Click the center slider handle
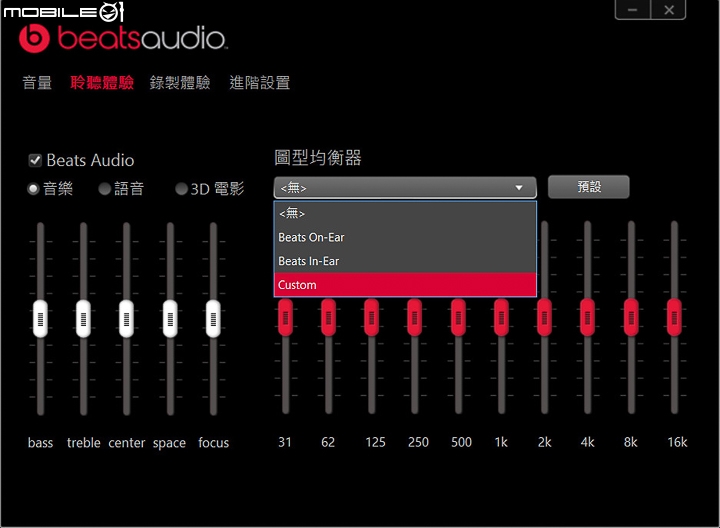The height and width of the screenshot is (528, 720). 127,319
